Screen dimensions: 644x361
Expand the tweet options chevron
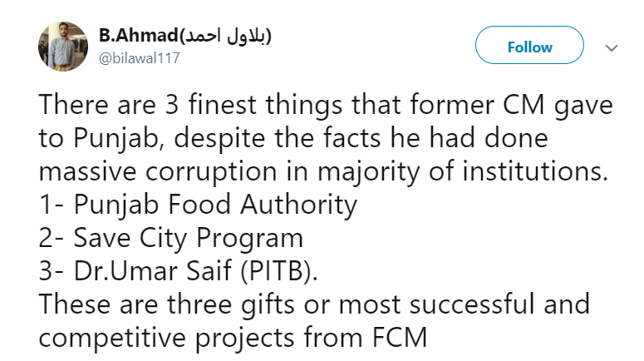point(612,47)
